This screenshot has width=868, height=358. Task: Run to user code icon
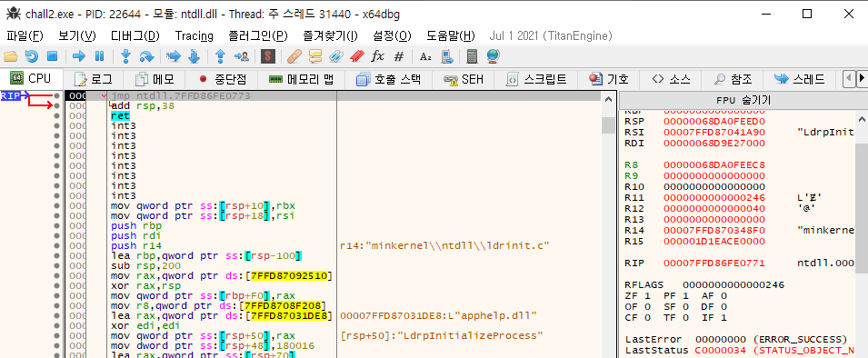(242, 56)
